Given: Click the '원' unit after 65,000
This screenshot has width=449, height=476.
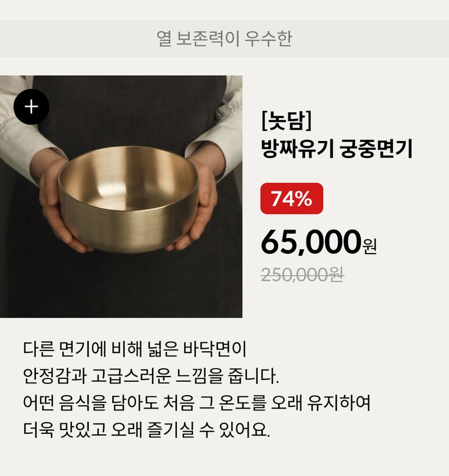Looking at the screenshot, I should [x=370, y=246].
